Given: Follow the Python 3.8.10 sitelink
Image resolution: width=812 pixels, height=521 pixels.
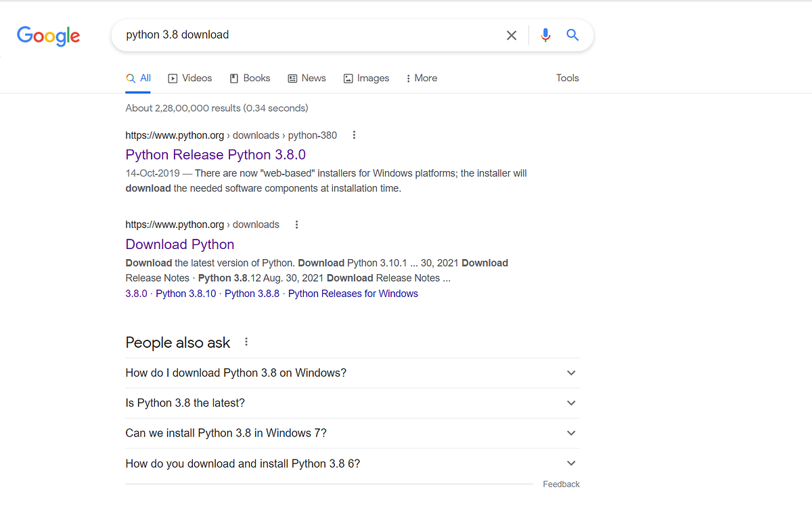Looking at the screenshot, I should (186, 294).
